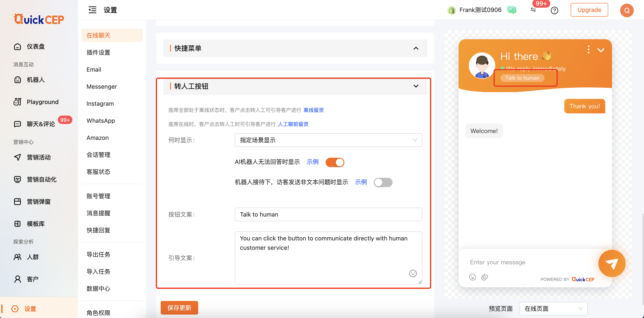Open the three-dot menu in chat widget
Screen dimensions: 644x318
pyautogui.click(x=589, y=49)
